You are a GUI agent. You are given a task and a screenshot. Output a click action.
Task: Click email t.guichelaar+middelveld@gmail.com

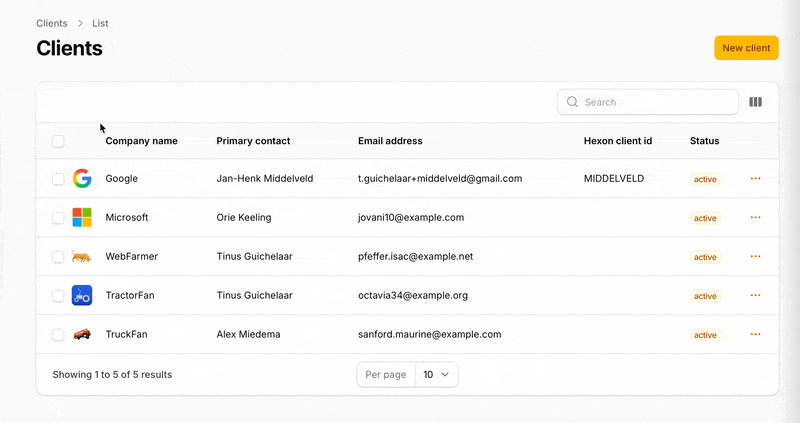pyautogui.click(x=440, y=179)
